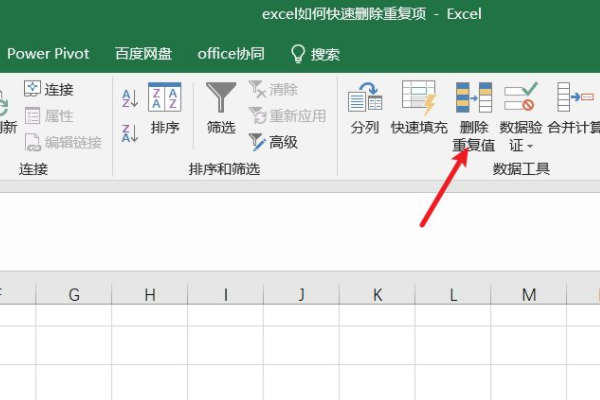Sort descending with Z-to-A icon
The height and width of the screenshot is (400, 600).
coord(130,133)
